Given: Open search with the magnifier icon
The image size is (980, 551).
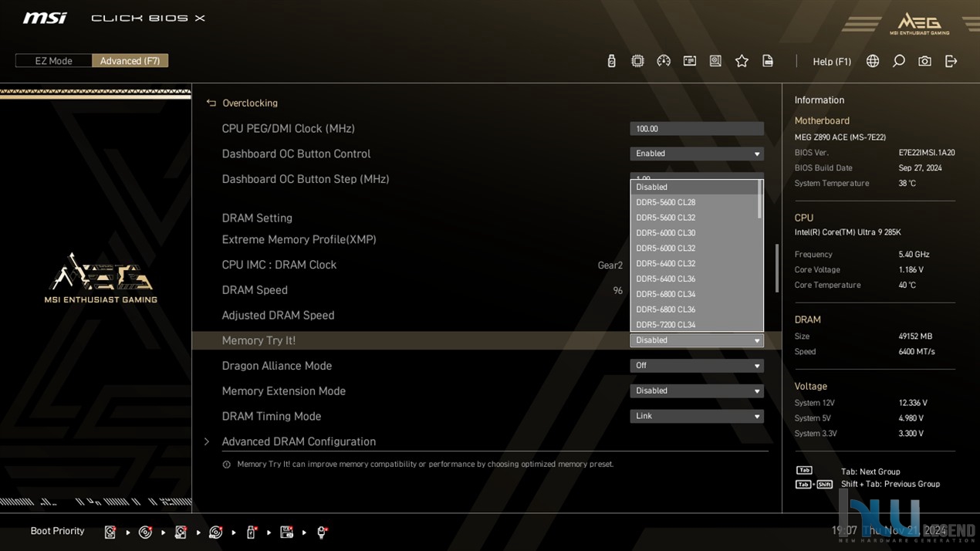Looking at the screenshot, I should coord(899,61).
